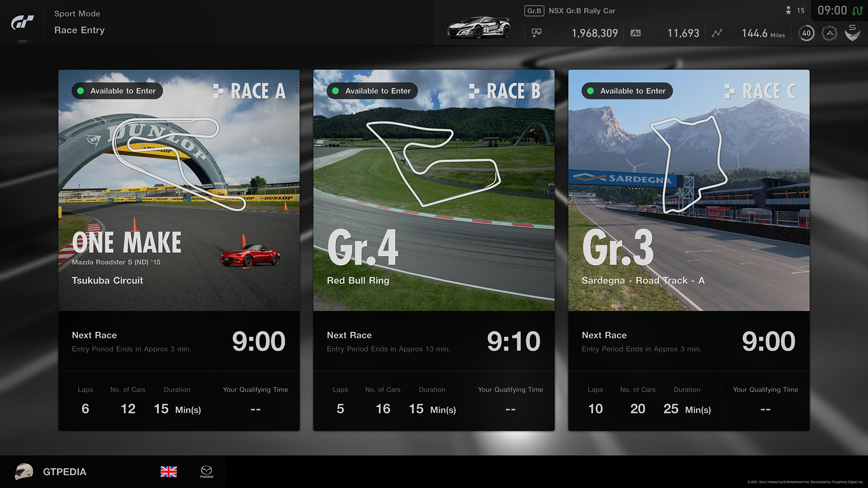The image size is (868, 488).
Task: Click Race B laps value 5
Action: pyautogui.click(x=340, y=409)
